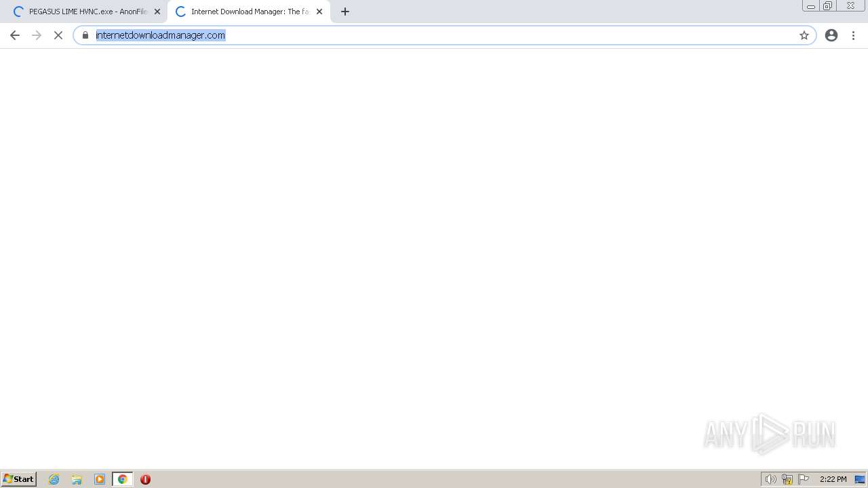This screenshot has width=868, height=488.
Task: Open the volume speaker tray icon
Action: 770,479
